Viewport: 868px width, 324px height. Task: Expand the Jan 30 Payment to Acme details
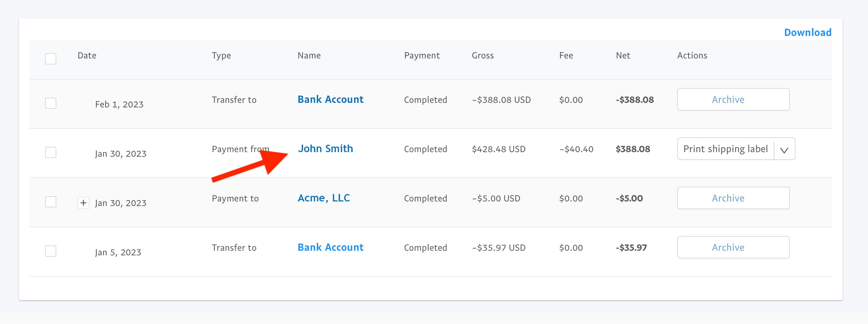pyautogui.click(x=83, y=203)
